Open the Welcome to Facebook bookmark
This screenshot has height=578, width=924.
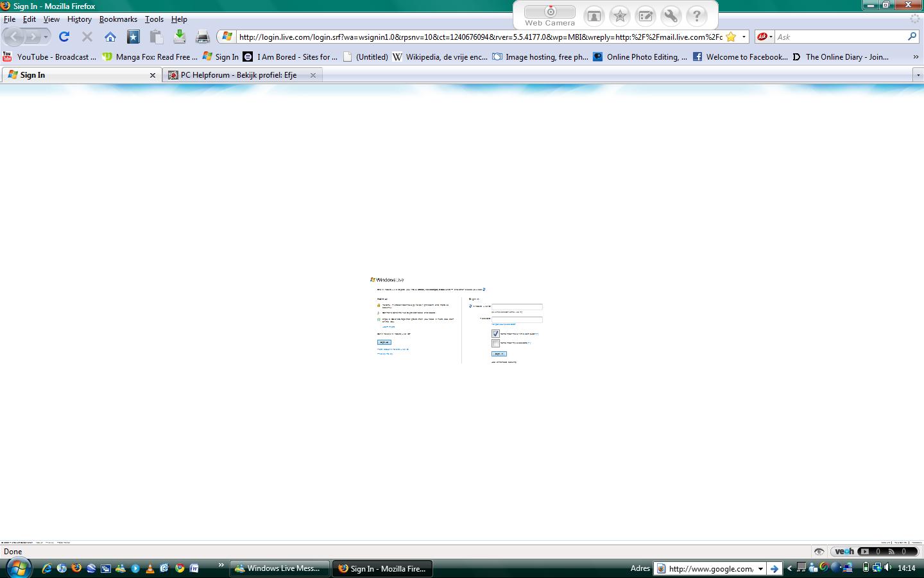pyautogui.click(x=740, y=57)
